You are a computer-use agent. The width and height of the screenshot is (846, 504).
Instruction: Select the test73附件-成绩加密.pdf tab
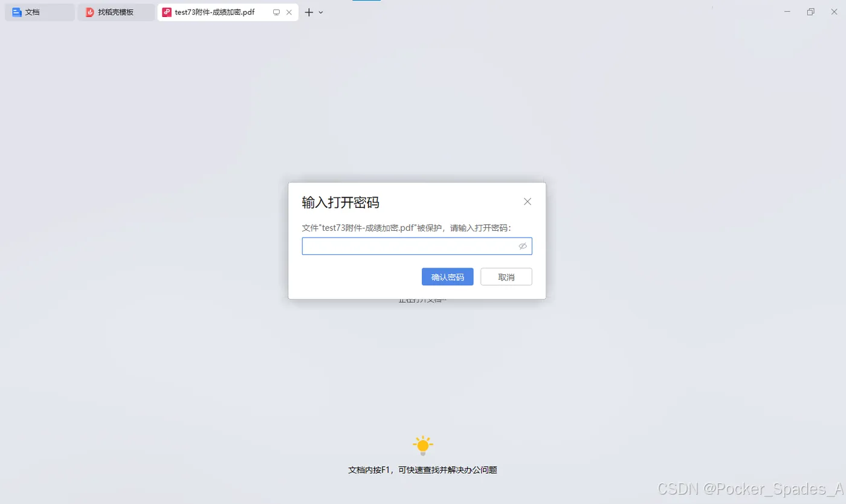pos(228,12)
